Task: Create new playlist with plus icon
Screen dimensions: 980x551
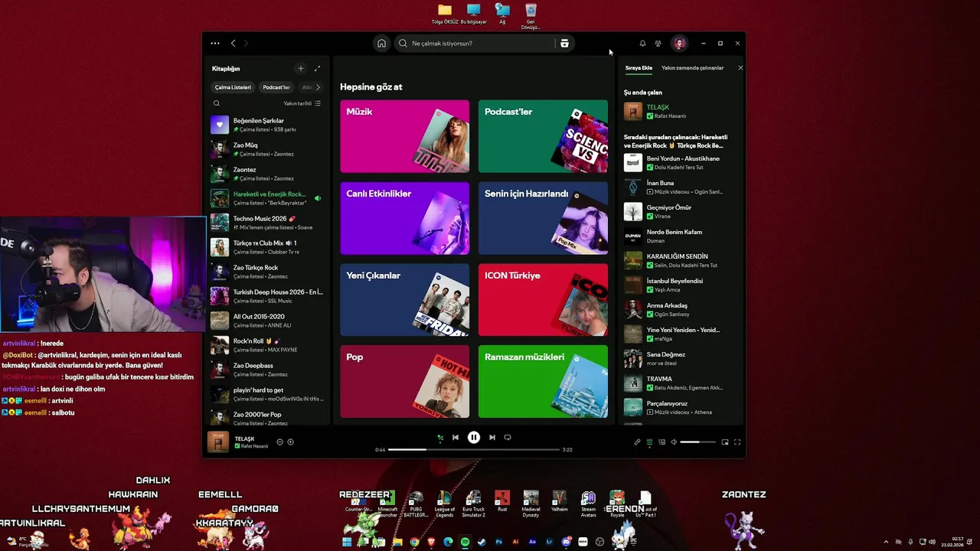Action: point(300,69)
